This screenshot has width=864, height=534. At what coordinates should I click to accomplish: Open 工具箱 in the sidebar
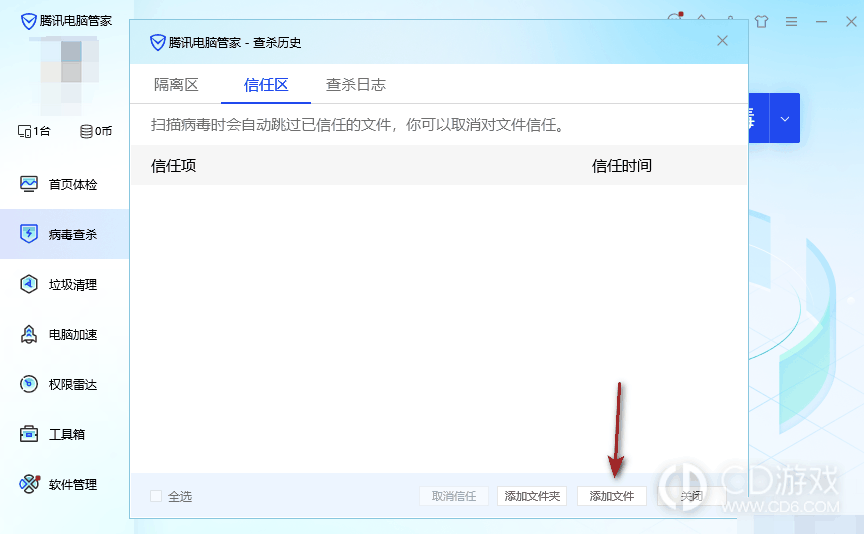64,434
